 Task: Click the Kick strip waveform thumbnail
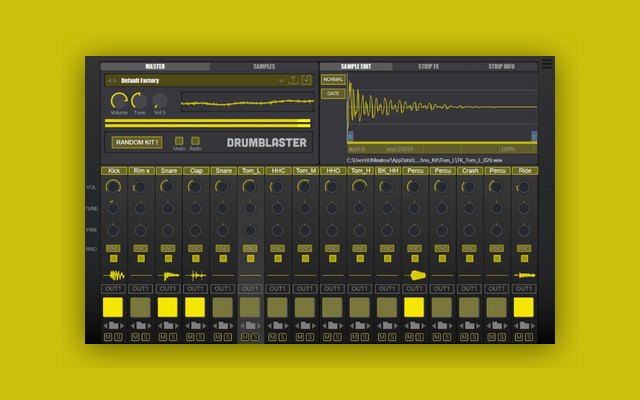113,276
